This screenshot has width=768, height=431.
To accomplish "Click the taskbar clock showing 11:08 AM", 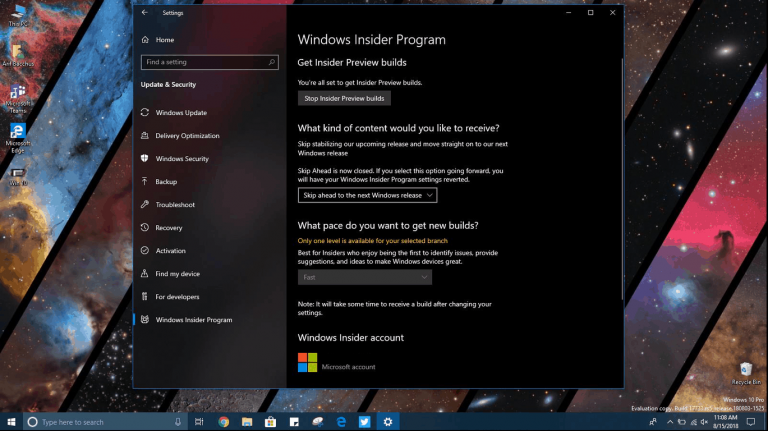I will pos(725,422).
